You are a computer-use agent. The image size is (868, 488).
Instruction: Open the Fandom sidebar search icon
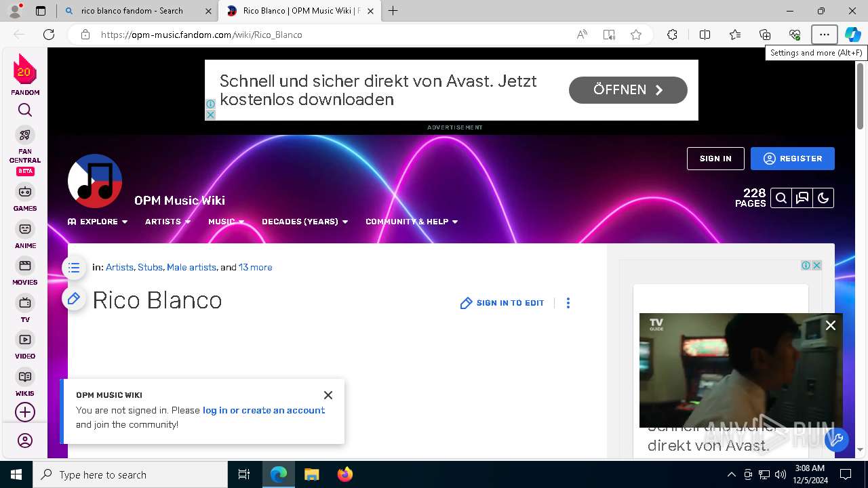point(25,110)
